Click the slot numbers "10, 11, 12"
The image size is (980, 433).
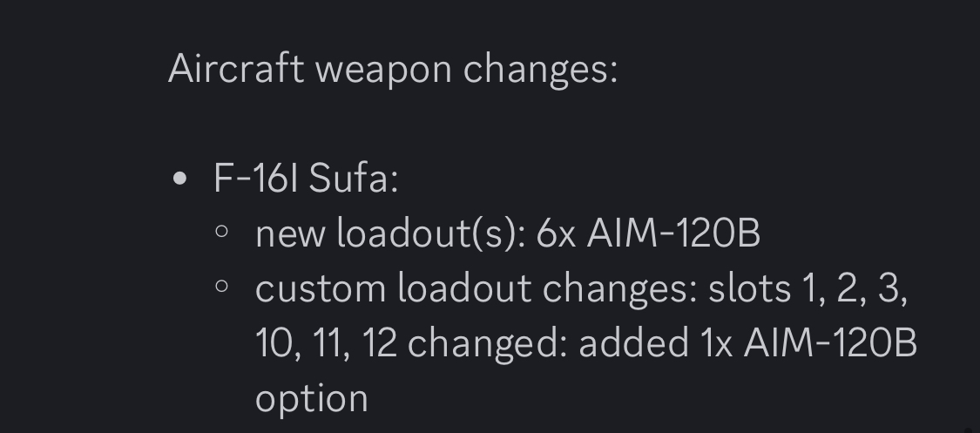[x=326, y=343]
